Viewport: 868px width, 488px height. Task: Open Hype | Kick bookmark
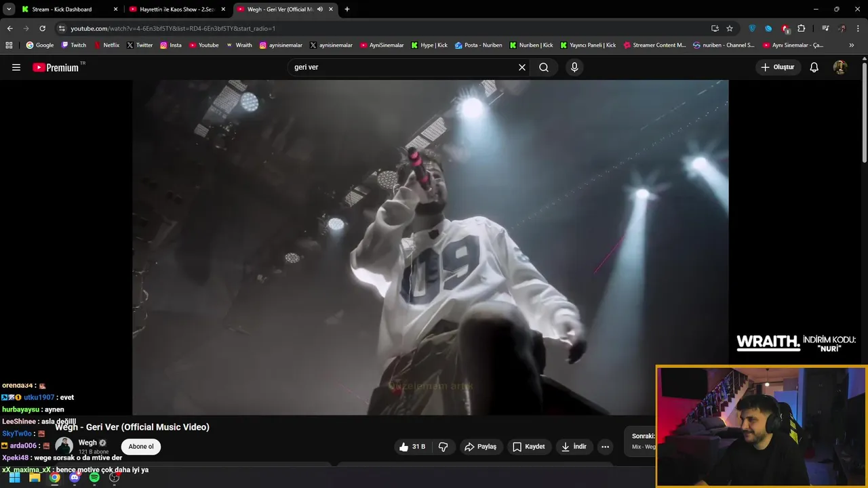[x=429, y=45]
